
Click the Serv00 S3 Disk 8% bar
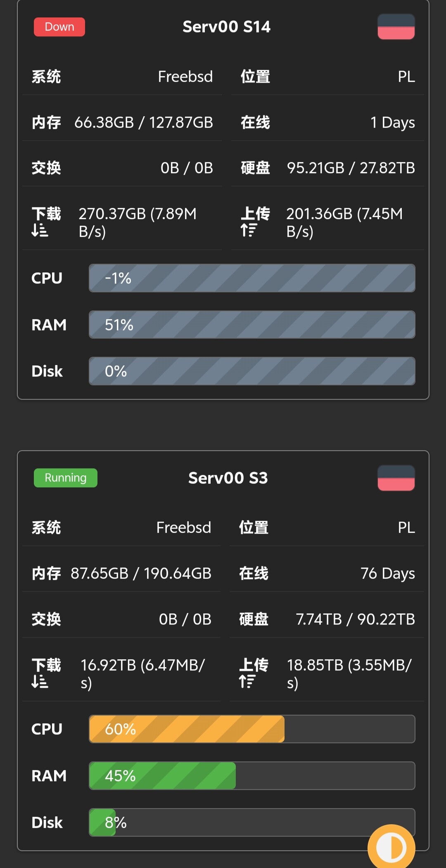click(252, 823)
